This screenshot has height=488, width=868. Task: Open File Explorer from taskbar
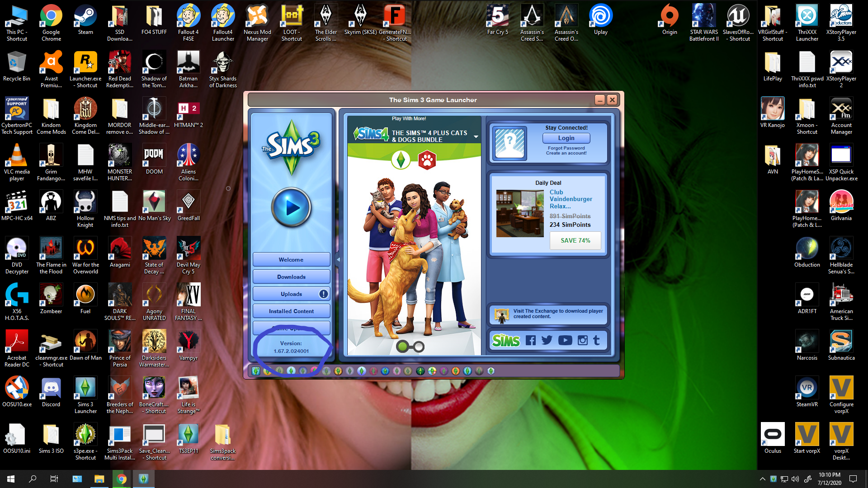pos(99,479)
